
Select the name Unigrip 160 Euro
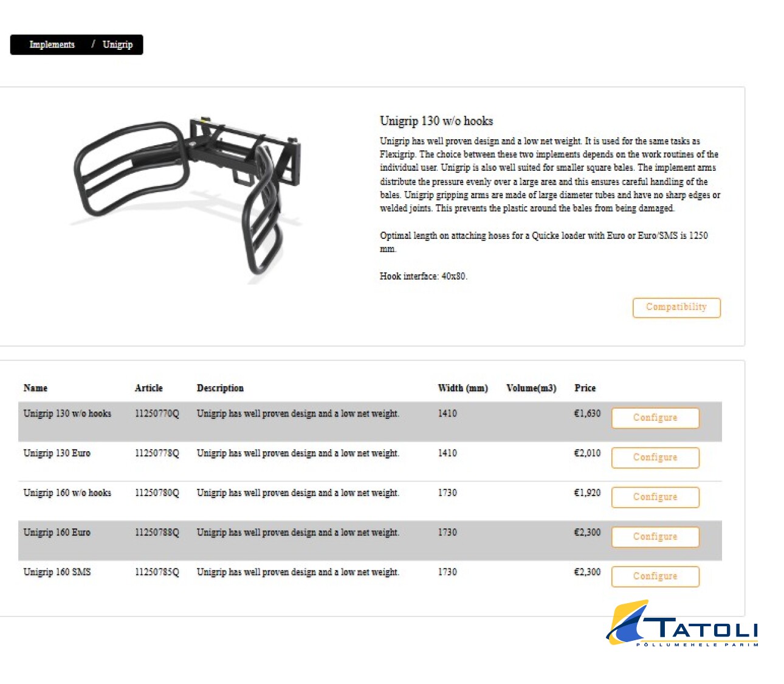click(57, 532)
